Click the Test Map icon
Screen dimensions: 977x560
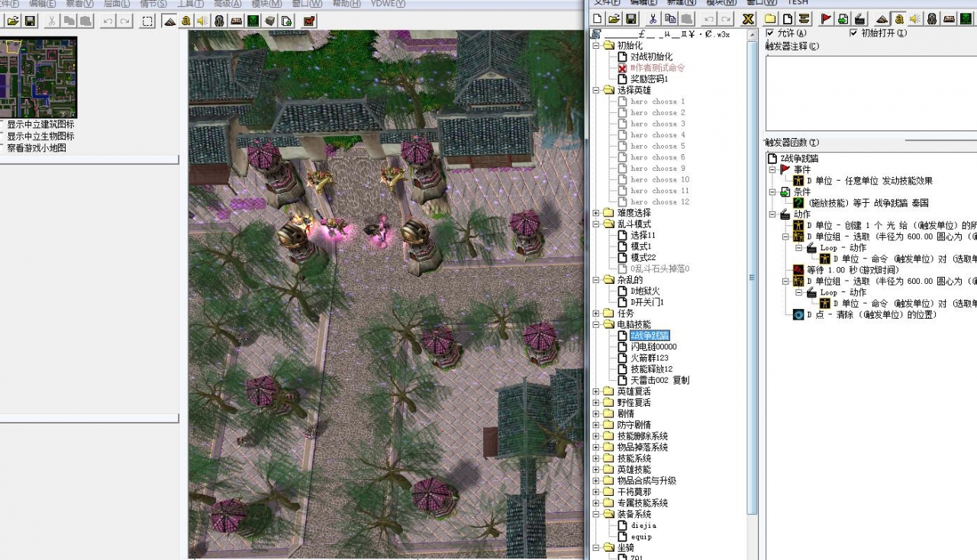point(308,21)
